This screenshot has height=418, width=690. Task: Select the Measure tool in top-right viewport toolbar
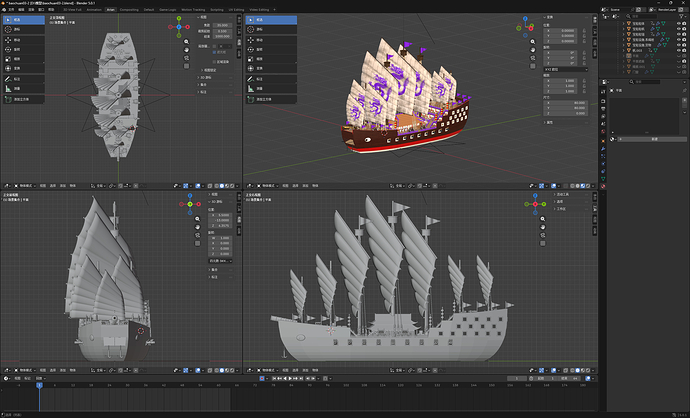[271, 88]
